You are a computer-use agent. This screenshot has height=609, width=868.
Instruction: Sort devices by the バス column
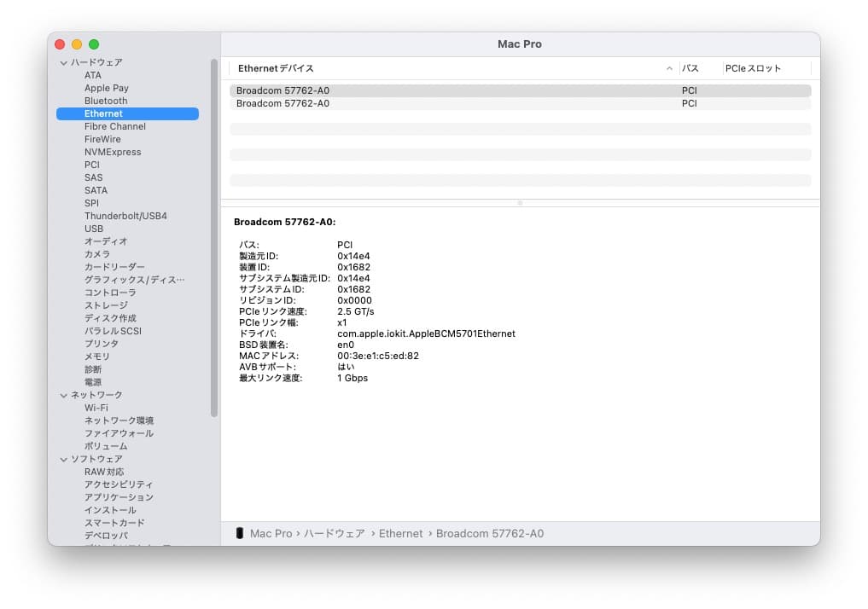[x=690, y=67]
